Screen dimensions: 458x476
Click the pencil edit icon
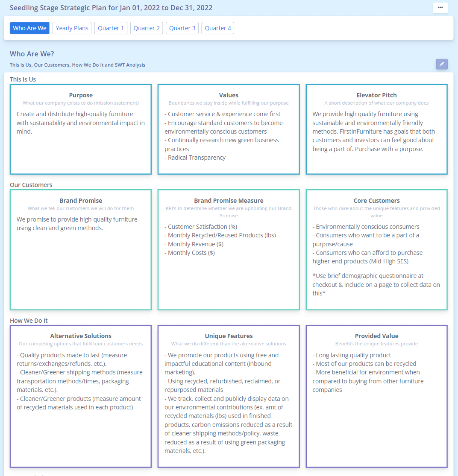click(442, 64)
